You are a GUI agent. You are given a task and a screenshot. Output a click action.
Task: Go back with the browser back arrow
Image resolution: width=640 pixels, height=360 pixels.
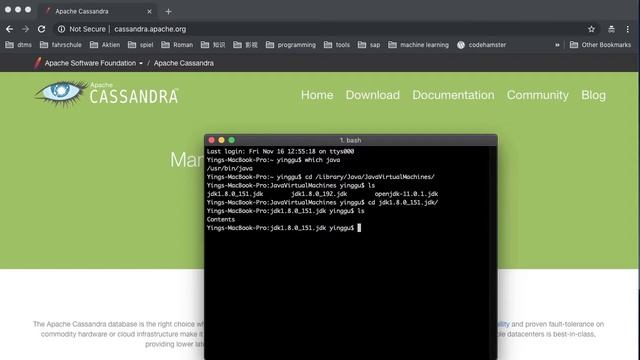pos(9,29)
